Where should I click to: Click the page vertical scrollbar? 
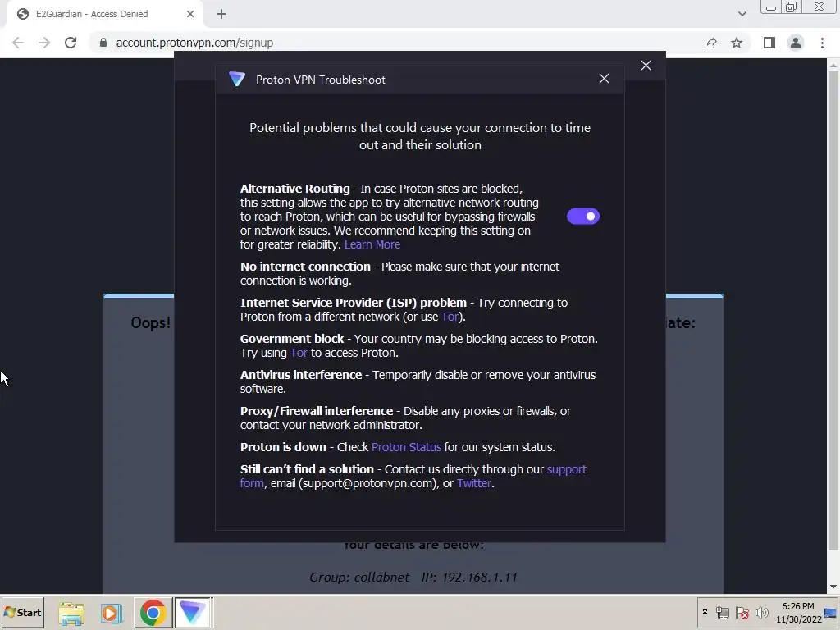point(833,311)
